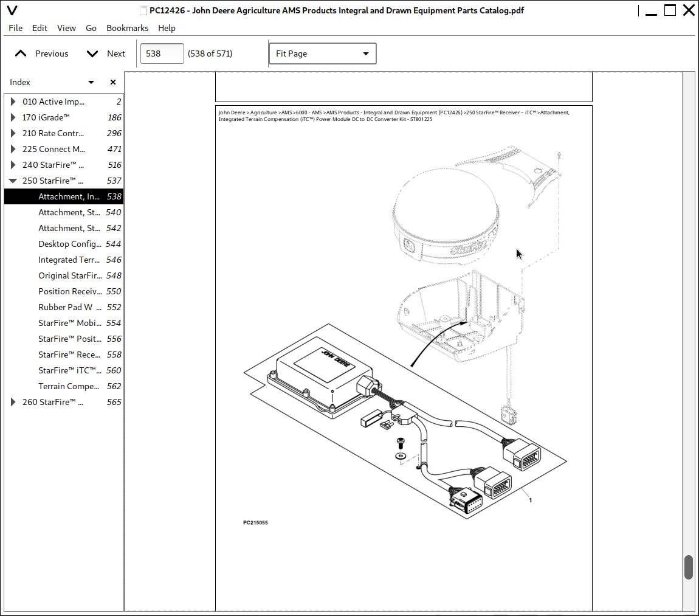This screenshot has height=616, width=699.
Task: Expand the 260 StarFire index entry
Action: [13, 402]
